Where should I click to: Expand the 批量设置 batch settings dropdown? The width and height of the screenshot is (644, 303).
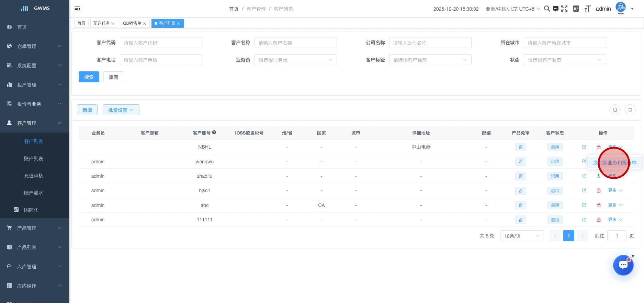(121, 110)
